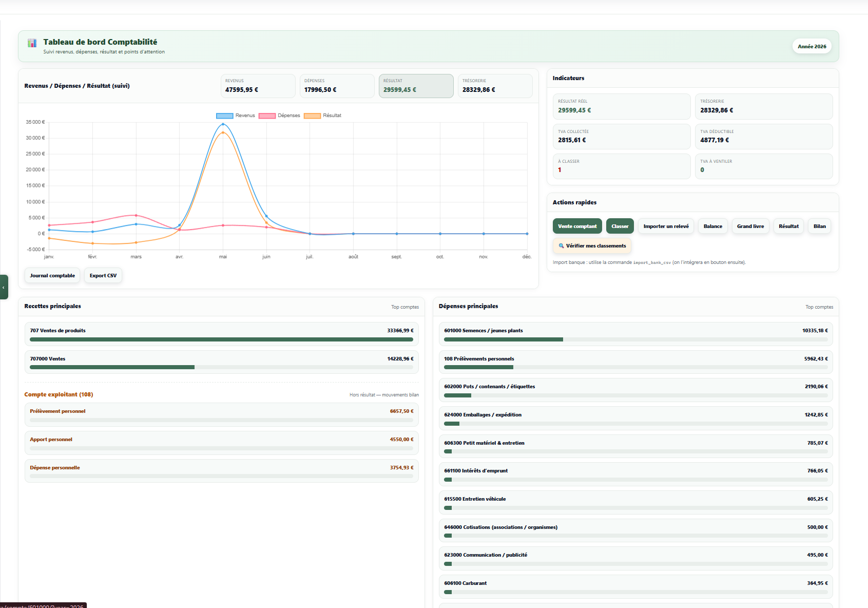Select the DÉPENSES summary card 17996,50 €

tap(337, 86)
